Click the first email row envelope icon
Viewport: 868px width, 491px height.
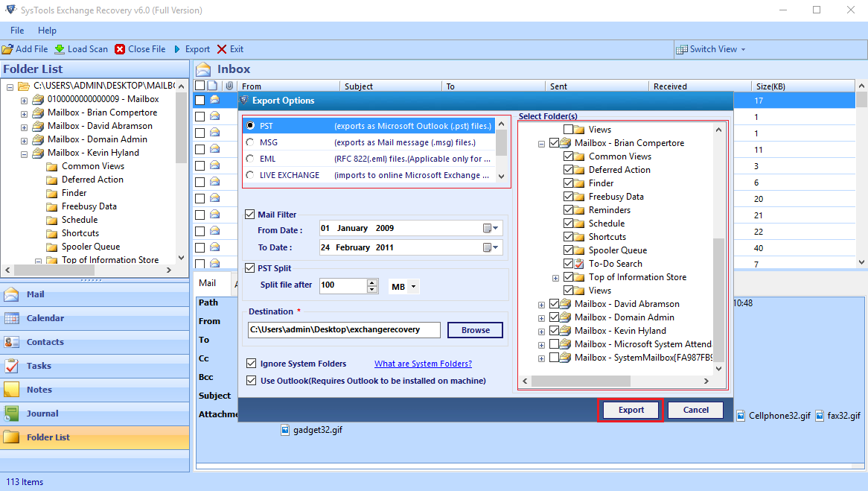215,101
